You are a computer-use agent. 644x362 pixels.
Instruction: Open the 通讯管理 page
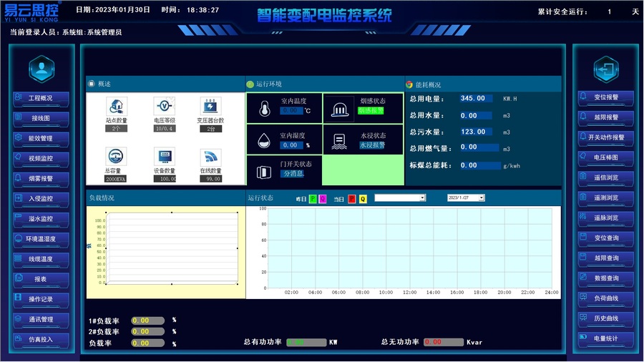(x=41, y=320)
